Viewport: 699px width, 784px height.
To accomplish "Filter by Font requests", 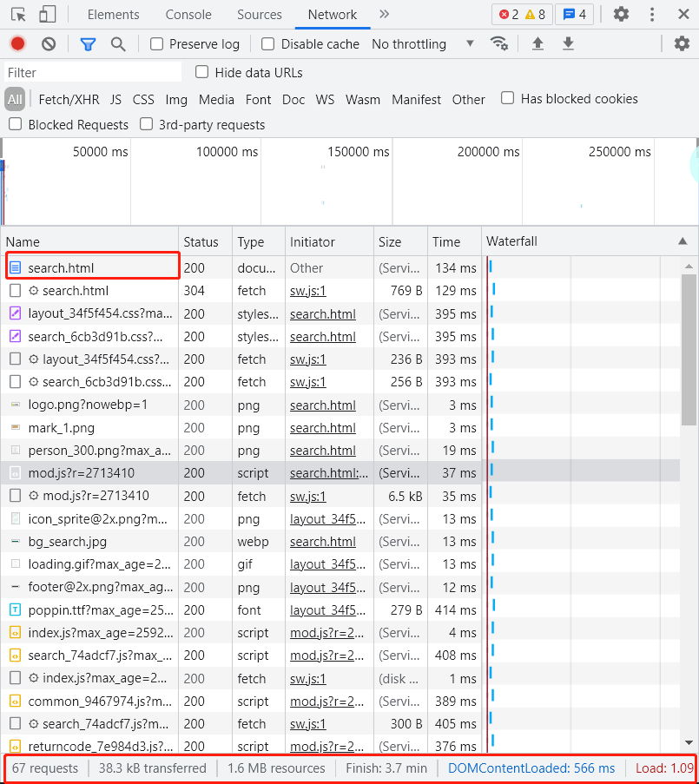I will coord(259,100).
